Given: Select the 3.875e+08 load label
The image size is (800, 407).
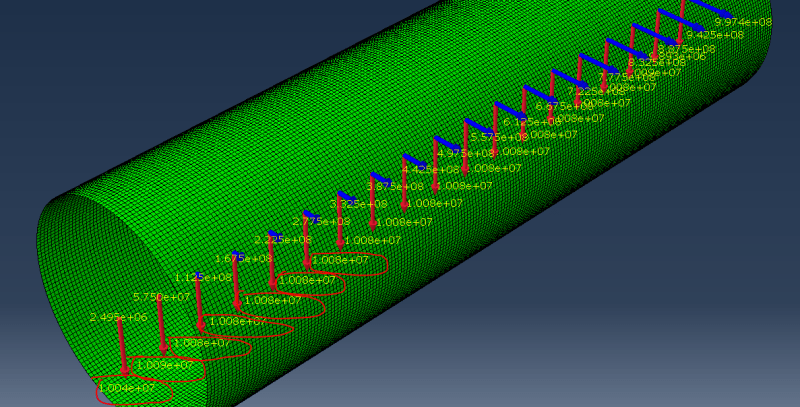Looking at the screenshot, I should [x=395, y=187].
